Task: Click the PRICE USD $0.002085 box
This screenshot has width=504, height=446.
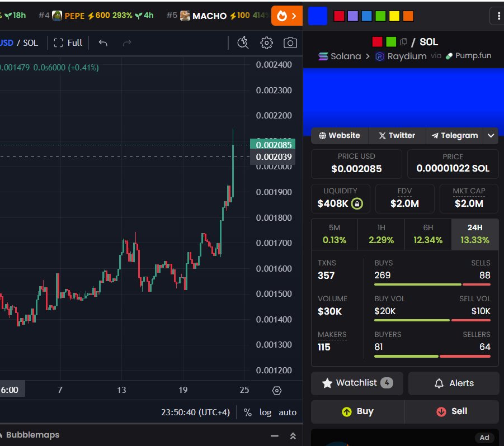Action: click(x=356, y=164)
